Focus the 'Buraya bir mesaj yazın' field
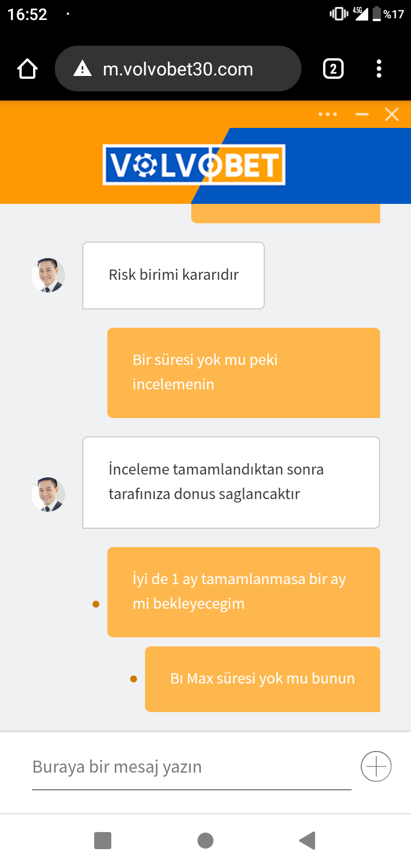This screenshot has width=411, height=868. (192, 767)
